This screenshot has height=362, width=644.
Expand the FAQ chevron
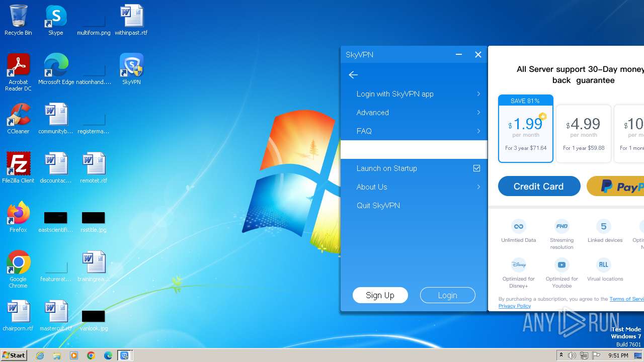[478, 131]
